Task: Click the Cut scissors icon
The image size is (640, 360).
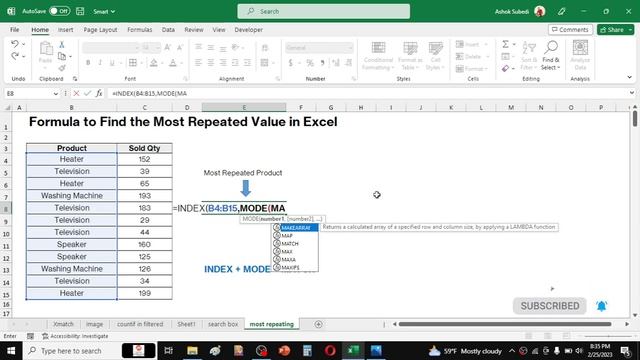Action: [x=62, y=44]
